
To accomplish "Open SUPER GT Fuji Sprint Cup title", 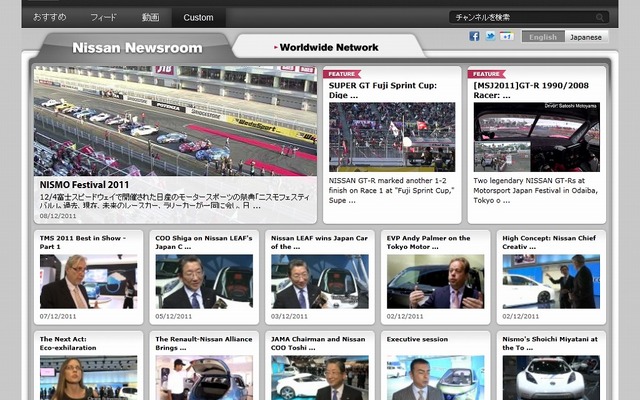I will tap(382, 90).
